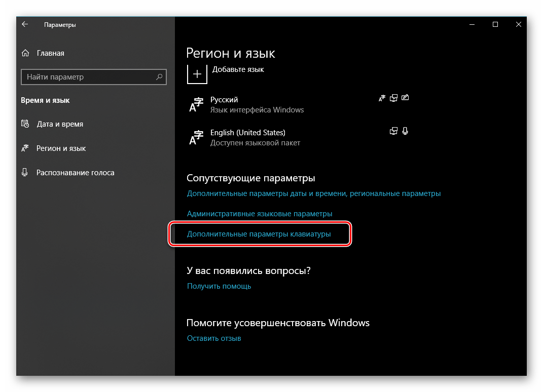
Task: Click the home icon beside Главная
Action: pos(25,53)
